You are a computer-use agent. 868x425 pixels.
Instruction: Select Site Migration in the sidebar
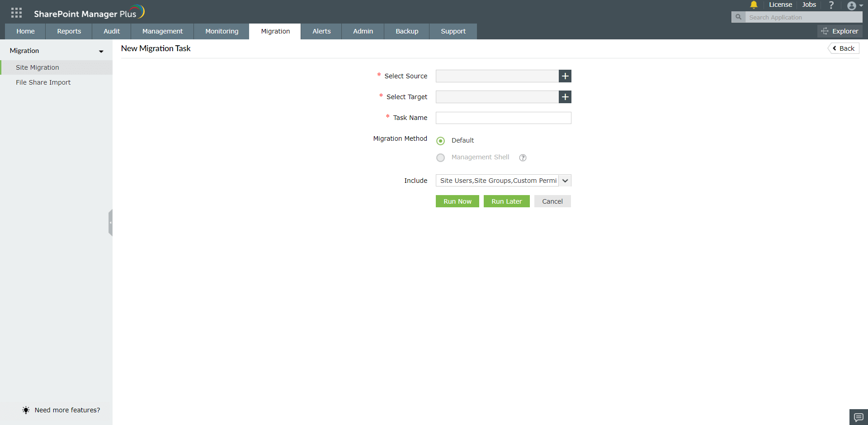(56, 67)
